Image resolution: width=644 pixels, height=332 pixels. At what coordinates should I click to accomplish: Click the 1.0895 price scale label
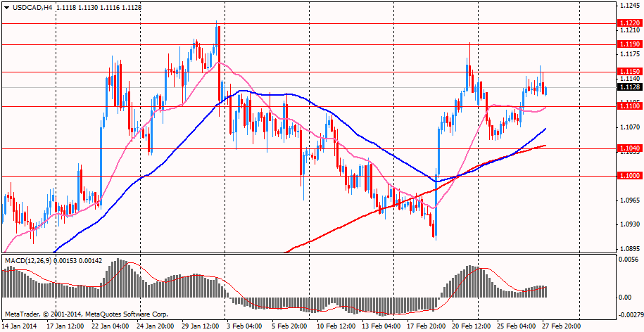coord(628,249)
